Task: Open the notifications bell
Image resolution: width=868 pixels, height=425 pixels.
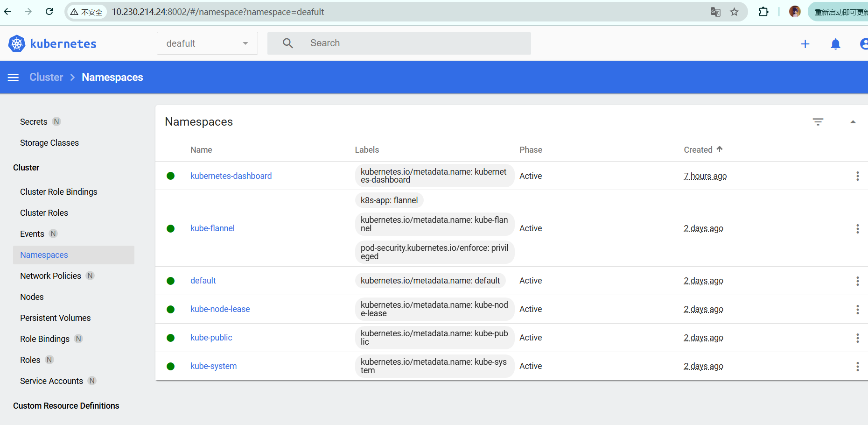Action: pyautogui.click(x=835, y=44)
